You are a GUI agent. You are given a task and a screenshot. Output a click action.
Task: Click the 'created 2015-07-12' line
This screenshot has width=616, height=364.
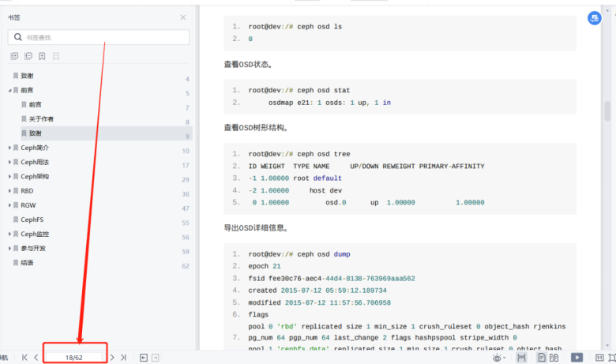[317, 291]
